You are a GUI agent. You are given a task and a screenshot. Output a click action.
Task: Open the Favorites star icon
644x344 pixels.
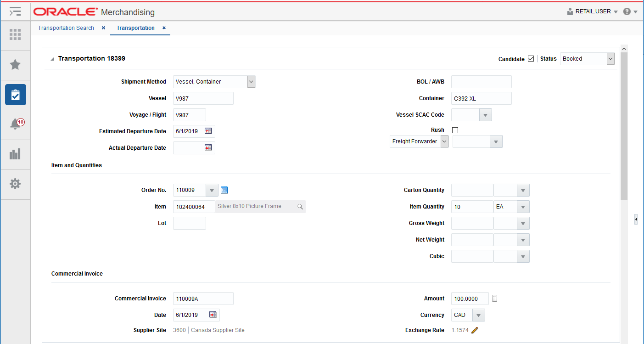[x=15, y=64]
